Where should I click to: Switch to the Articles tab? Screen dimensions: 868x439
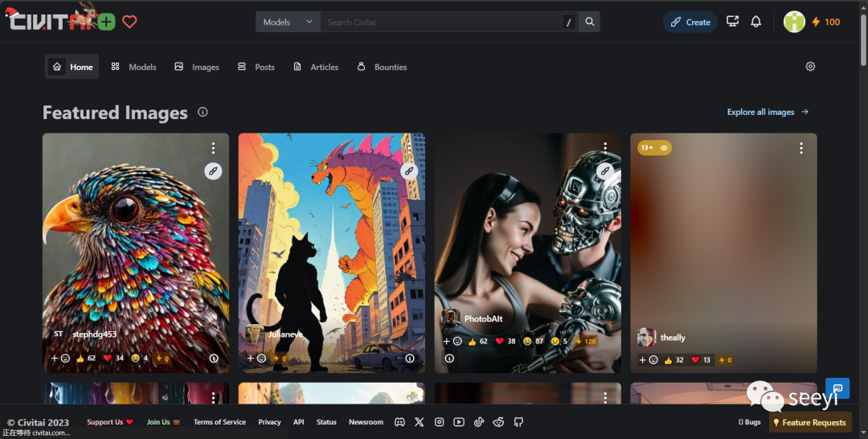pyautogui.click(x=316, y=67)
